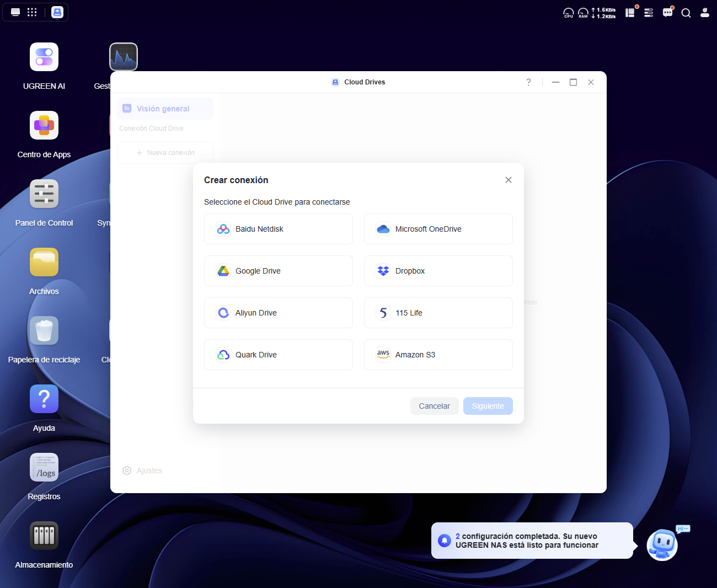Maximize the Cloud Drives window
This screenshot has height=588, width=717.
[x=574, y=82]
